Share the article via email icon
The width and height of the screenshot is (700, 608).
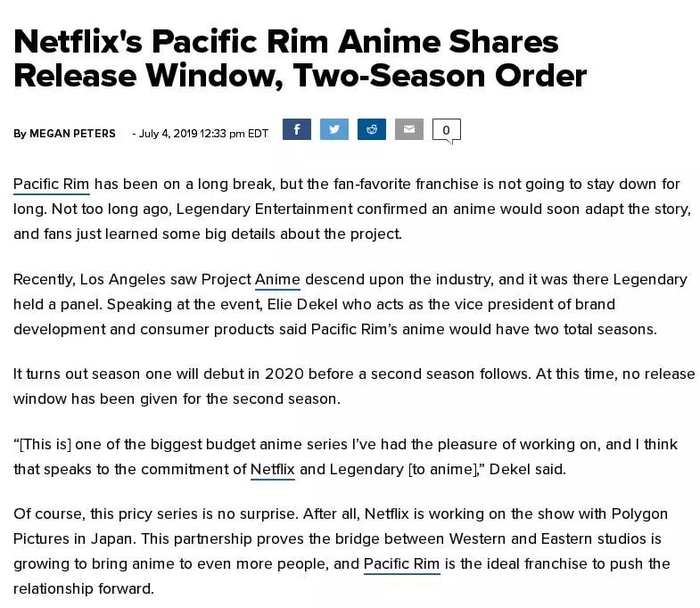point(408,129)
